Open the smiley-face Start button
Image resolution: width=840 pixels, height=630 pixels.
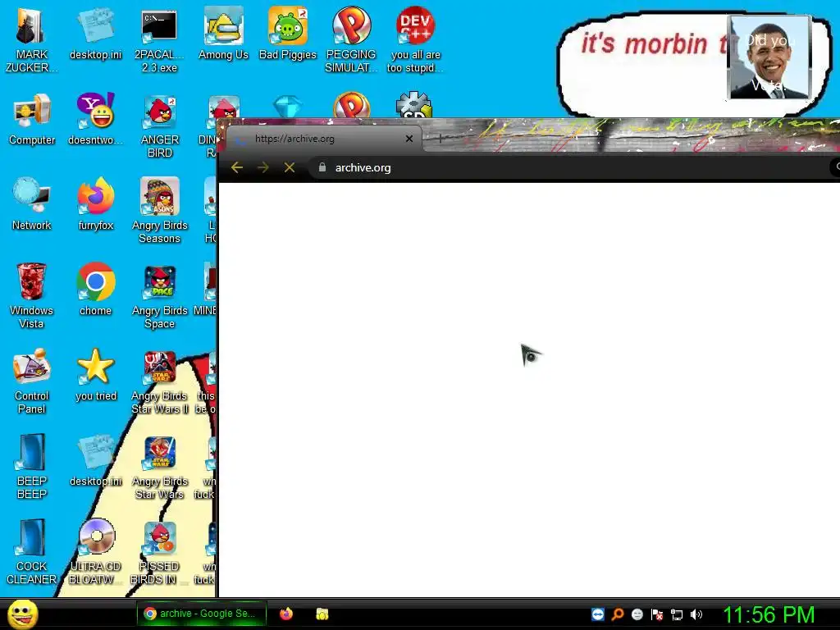(x=22, y=614)
